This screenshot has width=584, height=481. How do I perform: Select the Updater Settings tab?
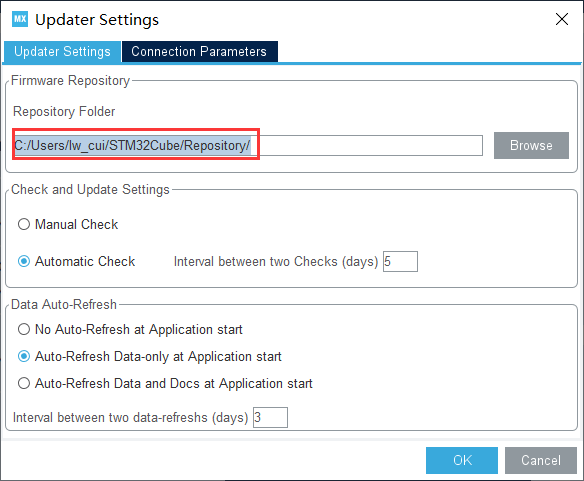[x=62, y=51]
